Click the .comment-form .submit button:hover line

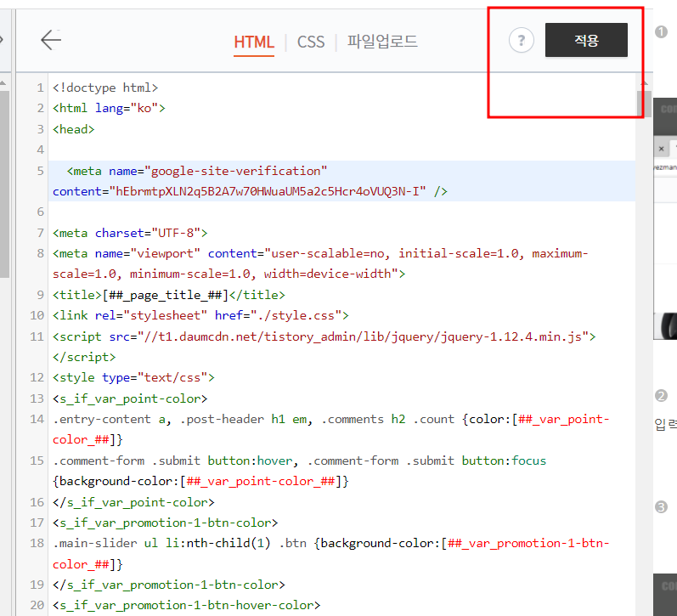[x=299, y=461]
